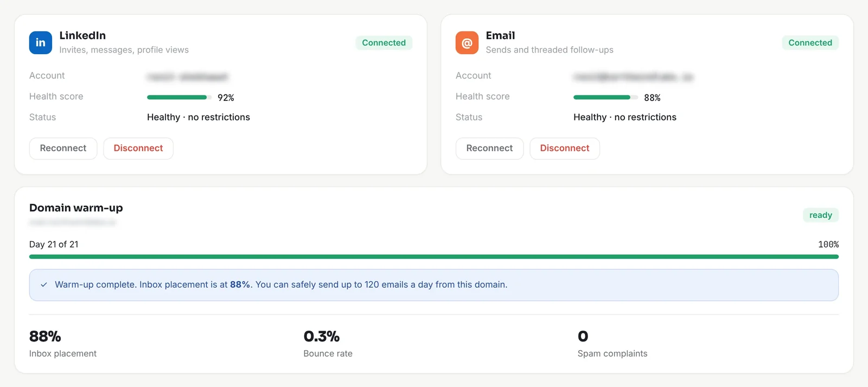Screen dimensions: 868x387
Task: Click the Email @ icon
Action: pos(467,43)
